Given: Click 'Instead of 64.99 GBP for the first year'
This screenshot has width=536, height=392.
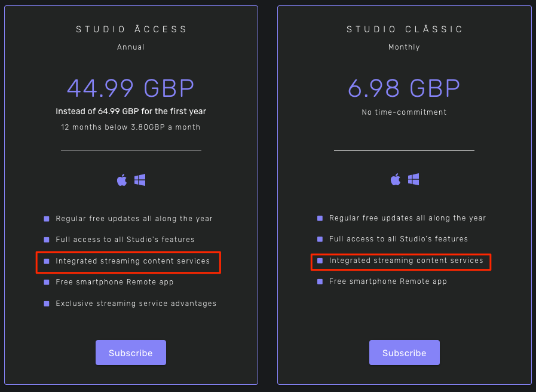Looking at the screenshot, I should pos(131,111).
